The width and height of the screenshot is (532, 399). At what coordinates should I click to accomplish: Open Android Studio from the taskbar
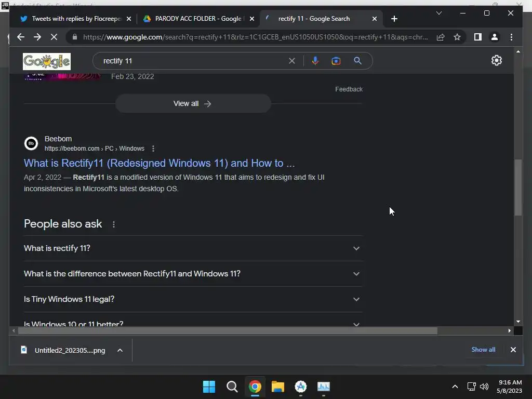point(301,387)
